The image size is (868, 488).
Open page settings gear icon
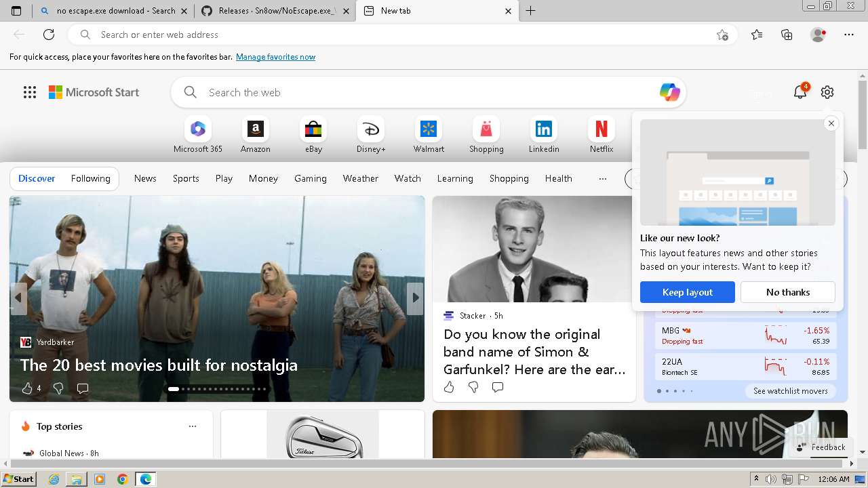point(827,92)
